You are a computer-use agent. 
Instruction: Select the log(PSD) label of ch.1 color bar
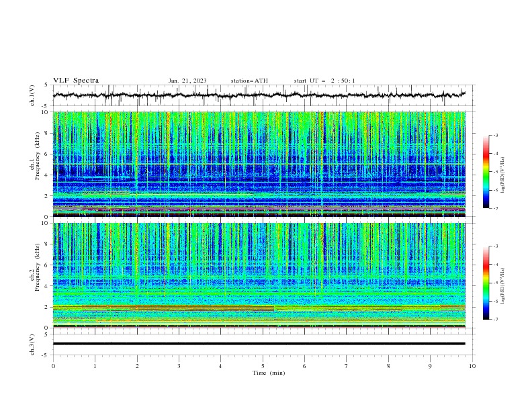click(x=502, y=175)
